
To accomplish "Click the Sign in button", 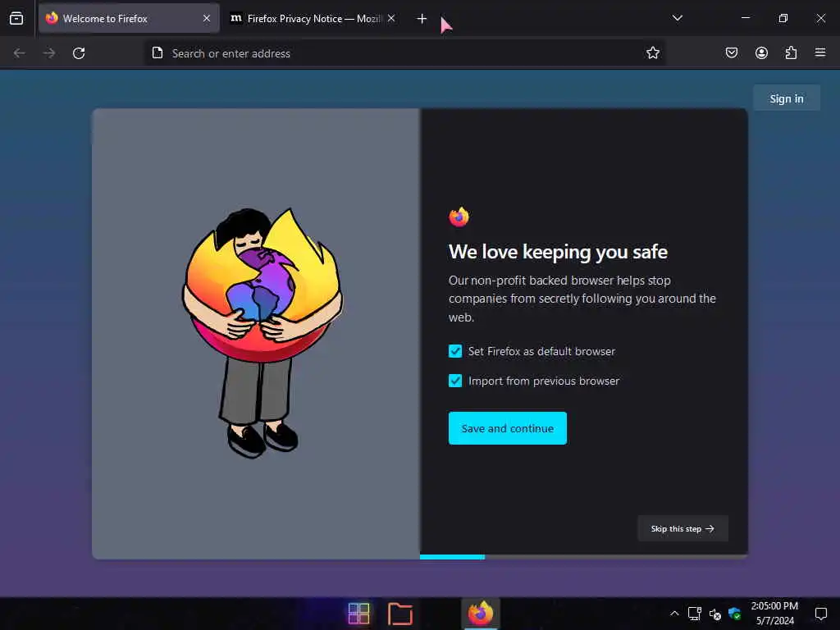I will (787, 98).
